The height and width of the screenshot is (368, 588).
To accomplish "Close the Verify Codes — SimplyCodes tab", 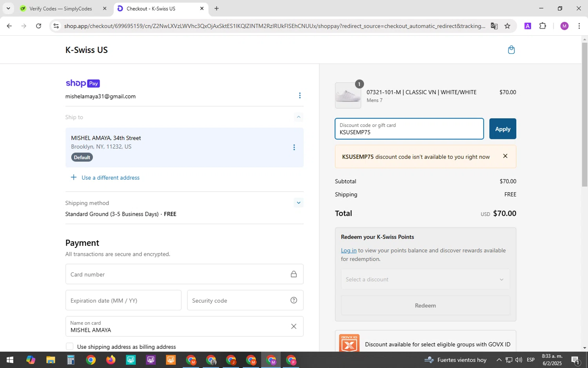I will click(x=105, y=8).
